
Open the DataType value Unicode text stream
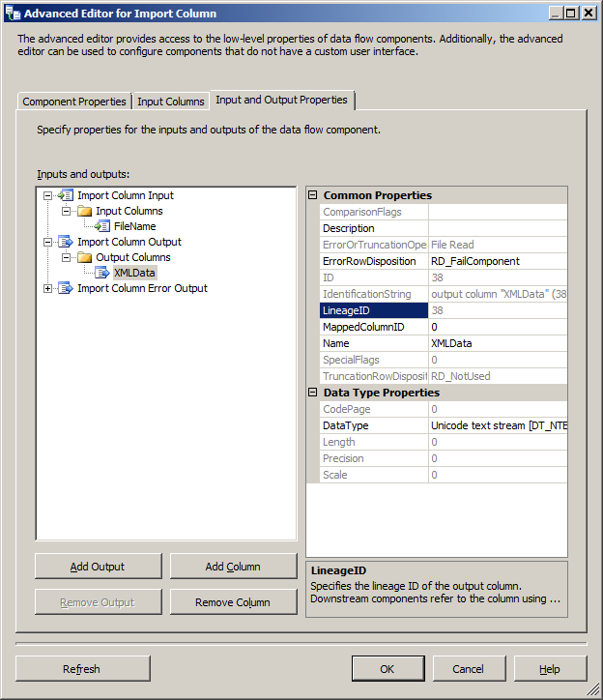click(x=498, y=425)
